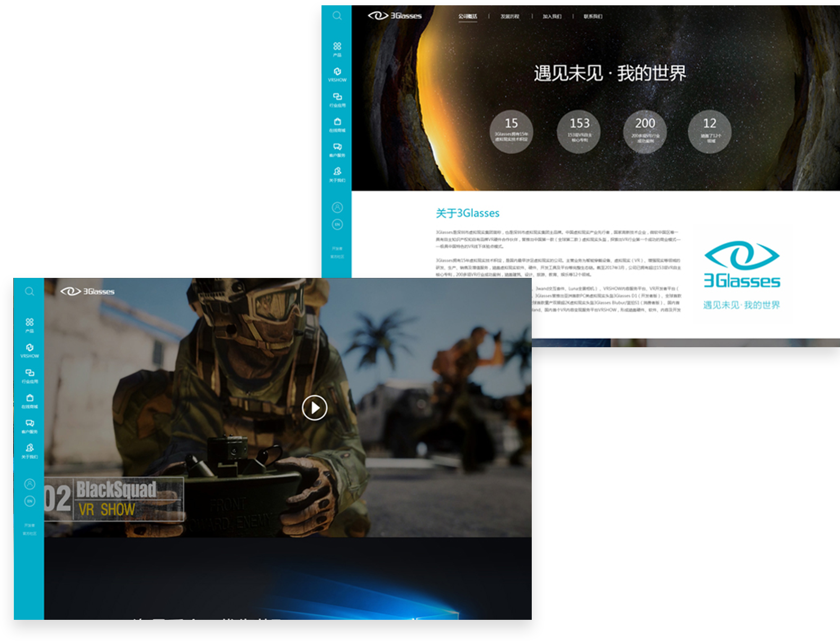This screenshot has height=641, width=840.
Task: Click the 官方社区 link on the BlackSquad page sidebar
Action: click(30, 534)
